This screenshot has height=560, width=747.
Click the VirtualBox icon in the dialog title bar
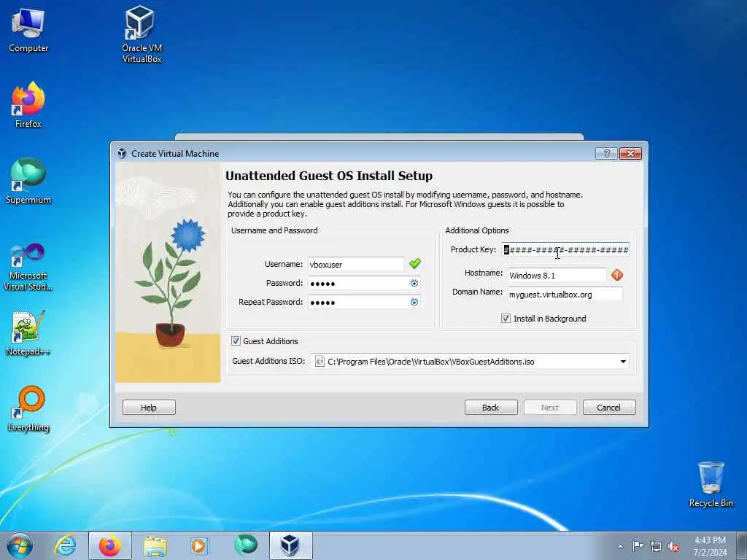pyautogui.click(x=122, y=153)
